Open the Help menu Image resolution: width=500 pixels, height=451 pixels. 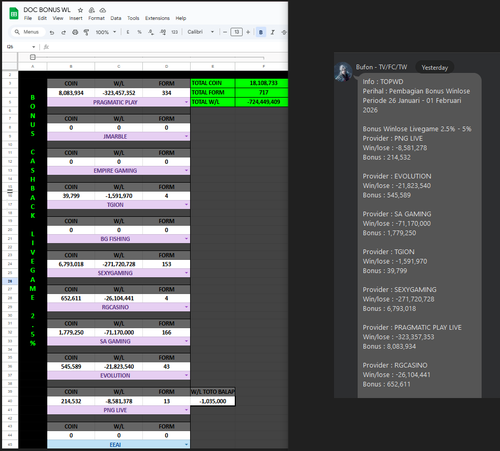coord(181,18)
